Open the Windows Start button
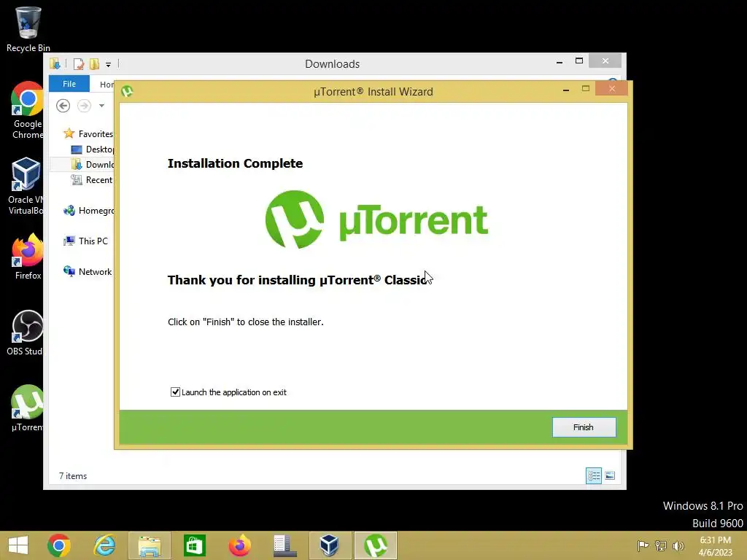Image resolution: width=747 pixels, height=560 pixels. (x=18, y=545)
